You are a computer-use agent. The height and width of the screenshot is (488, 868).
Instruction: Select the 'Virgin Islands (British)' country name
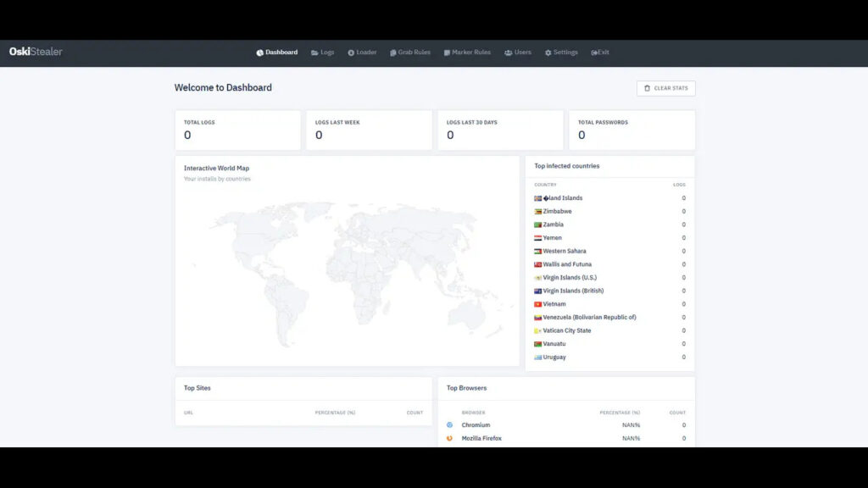[573, 291]
